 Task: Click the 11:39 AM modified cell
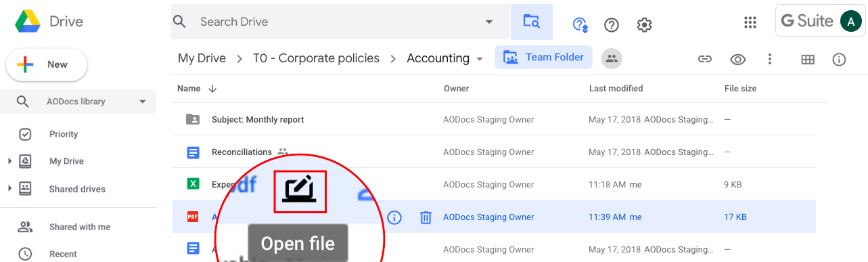pyautogui.click(x=615, y=217)
